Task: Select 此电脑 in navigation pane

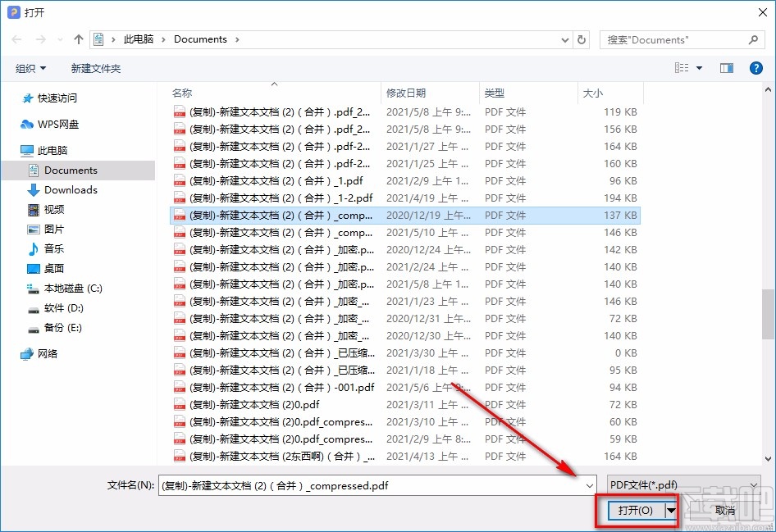Action: (52, 150)
